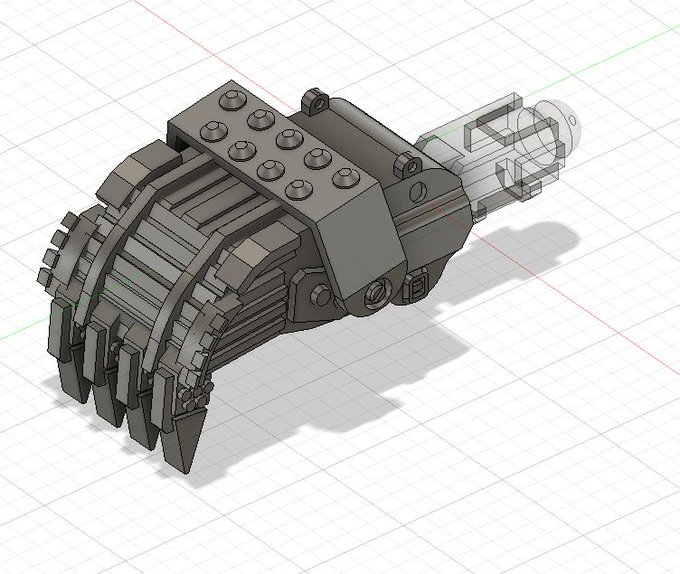Image resolution: width=680 pixels, height=574 pixels.
Task: Click the small rectangular buckle detail beside the screw
Action: [x=416, y=287]
